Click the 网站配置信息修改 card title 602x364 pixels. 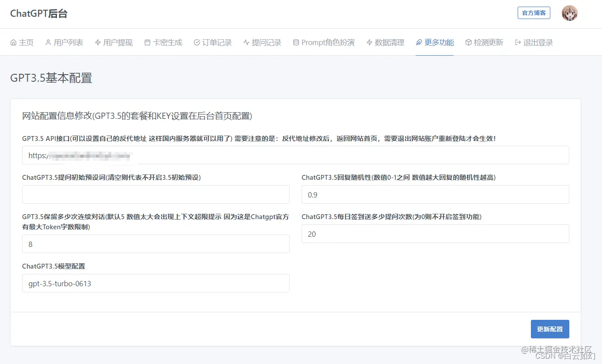[x=137, y=116]
